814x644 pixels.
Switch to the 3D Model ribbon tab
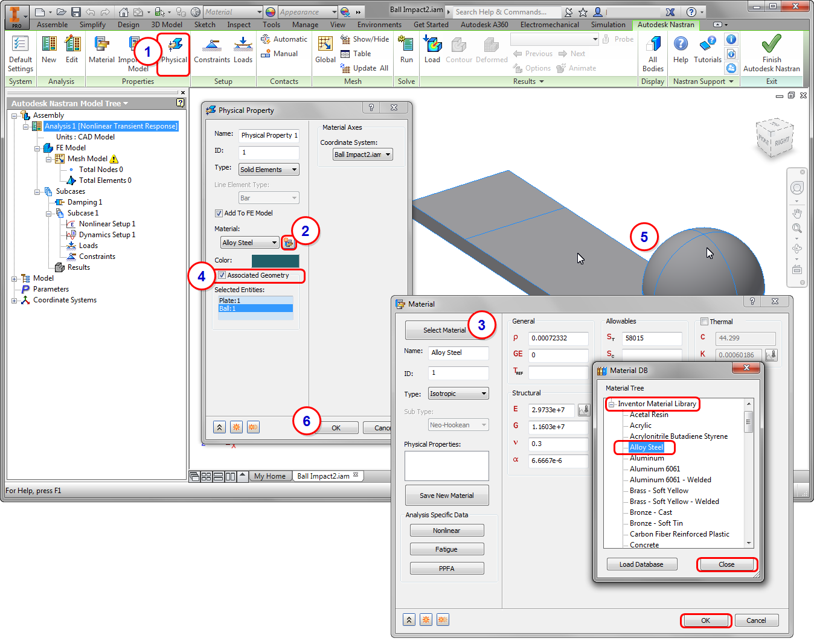coord(167,25)
